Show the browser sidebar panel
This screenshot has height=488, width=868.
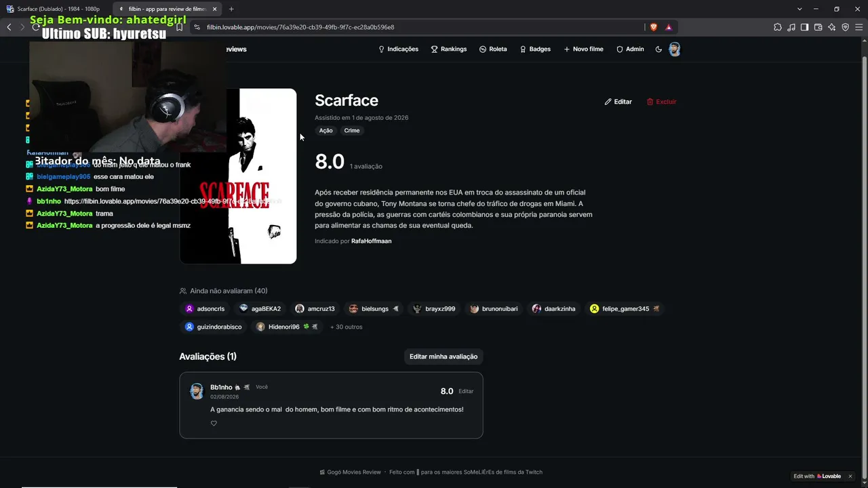click(x=804, y=27)
